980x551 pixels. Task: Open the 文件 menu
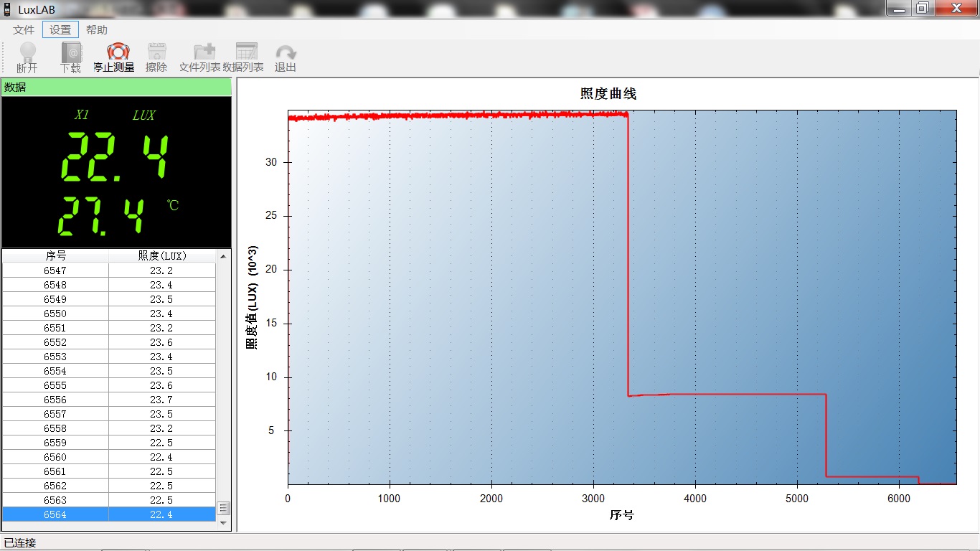click(24, 29)
